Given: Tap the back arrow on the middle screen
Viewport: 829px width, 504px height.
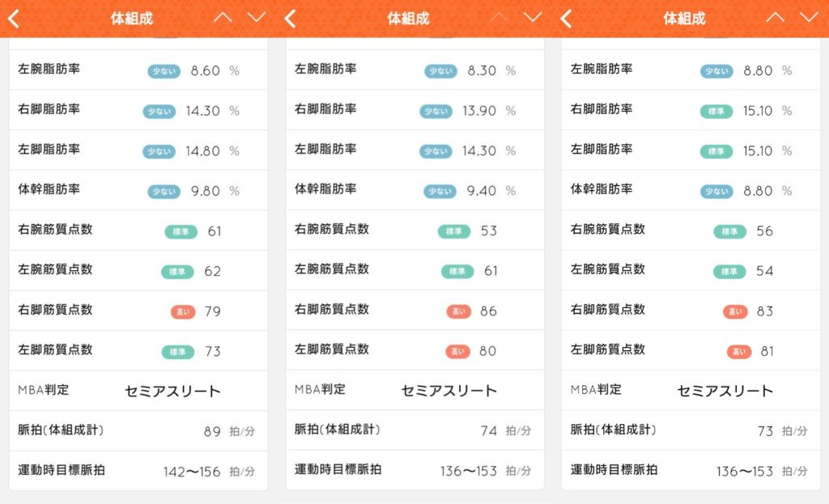Looking at the screenshot, I should point(291,19).
